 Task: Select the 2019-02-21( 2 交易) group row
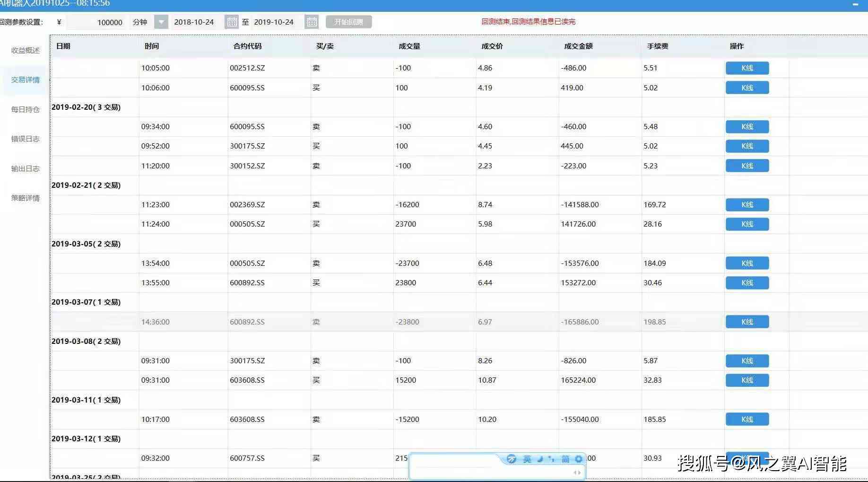(459, 185)
